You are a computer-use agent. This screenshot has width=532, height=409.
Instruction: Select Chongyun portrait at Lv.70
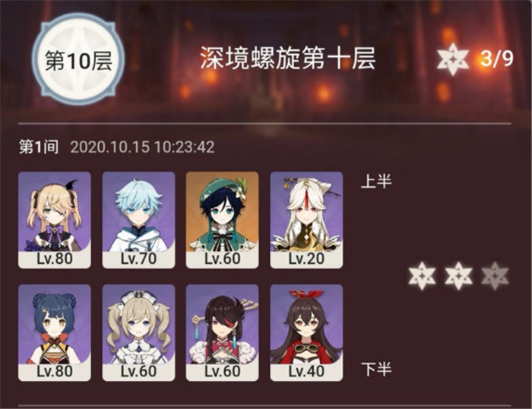click(x=139, y=220)
